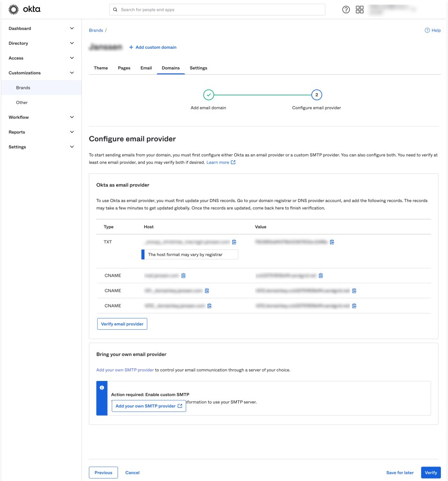This screenshot has height=481, width=448.
Task: Click the Verify email provider button
Action: [122, 324]
